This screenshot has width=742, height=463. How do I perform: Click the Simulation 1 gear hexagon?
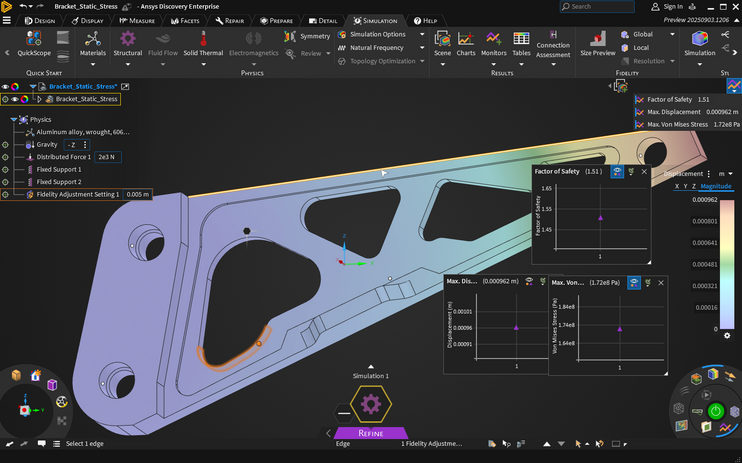click(x=371, y=404)
